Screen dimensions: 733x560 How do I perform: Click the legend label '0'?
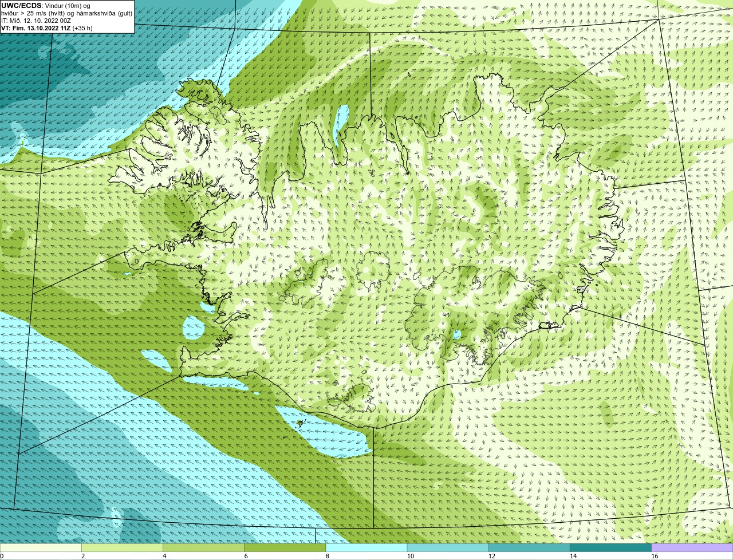[x=2, y=556]
